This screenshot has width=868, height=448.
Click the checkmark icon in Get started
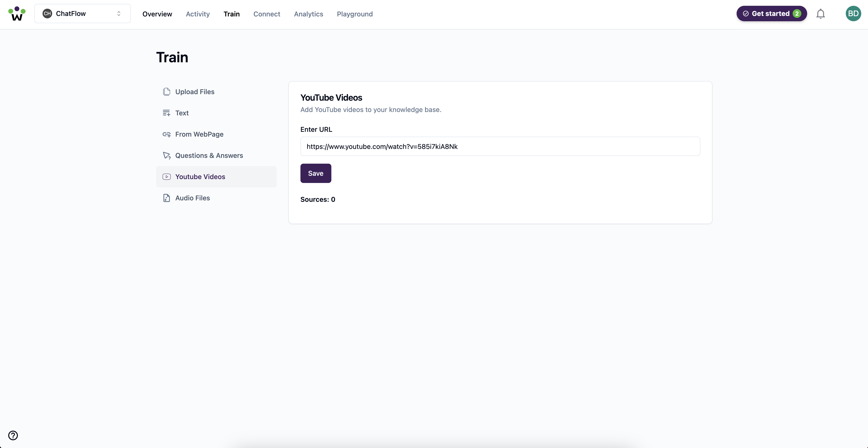point(746,14)
